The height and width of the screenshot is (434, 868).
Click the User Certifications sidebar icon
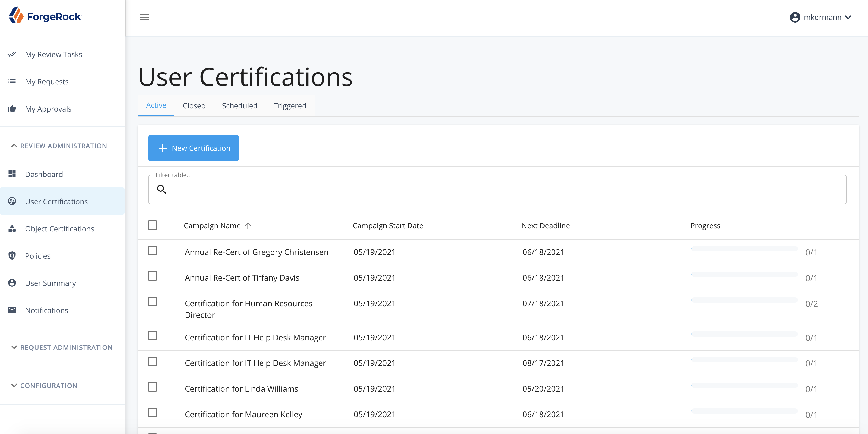tap(12, 201)
